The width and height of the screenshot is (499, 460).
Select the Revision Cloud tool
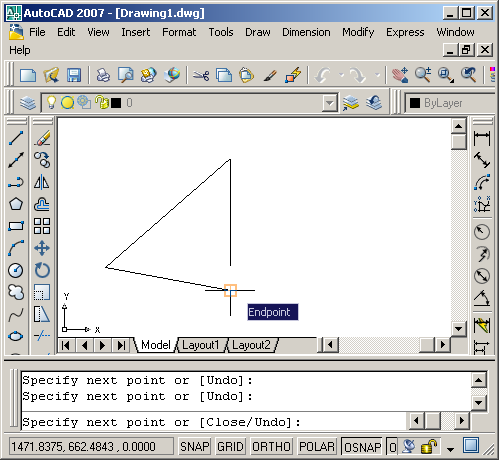(x=16, y=292)
